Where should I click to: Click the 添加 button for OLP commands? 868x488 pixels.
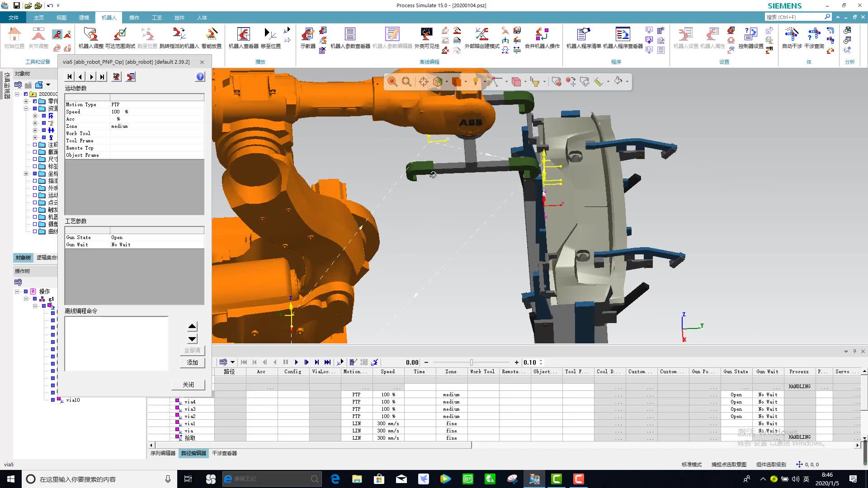pos(192,362)
